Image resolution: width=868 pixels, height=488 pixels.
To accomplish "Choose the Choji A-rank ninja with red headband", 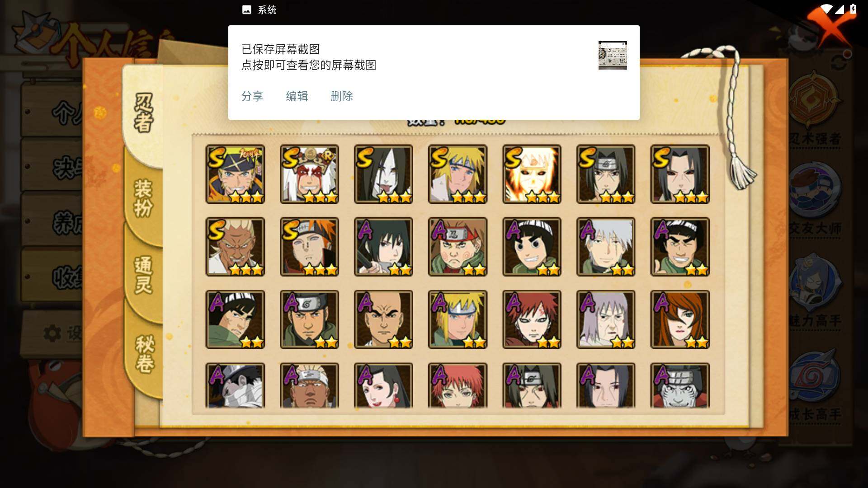I will tap(458, 247).
